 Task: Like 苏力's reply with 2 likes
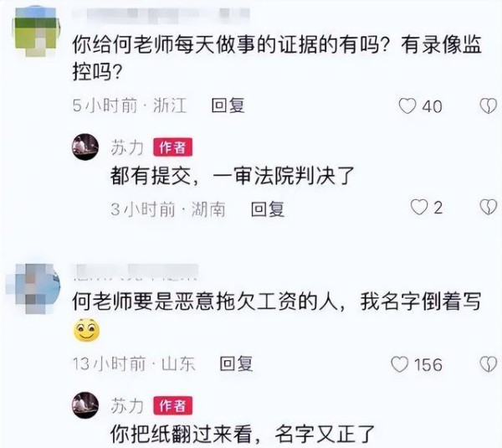coord(419,207)
